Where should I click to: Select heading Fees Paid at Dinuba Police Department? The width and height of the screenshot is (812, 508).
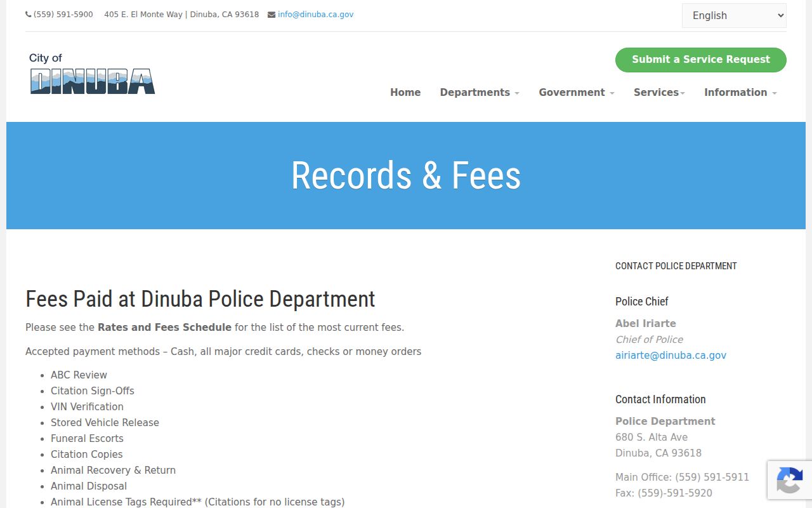(200, 299)
